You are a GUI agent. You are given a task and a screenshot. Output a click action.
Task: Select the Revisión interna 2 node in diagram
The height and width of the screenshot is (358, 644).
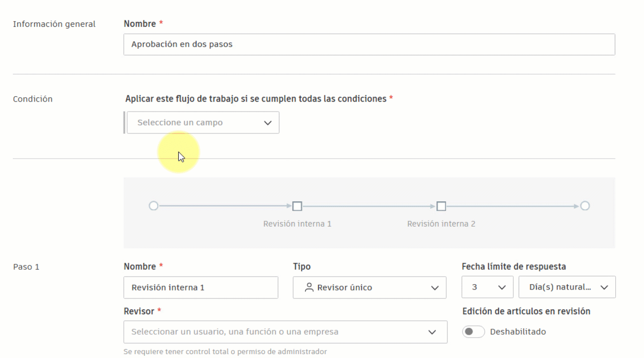tap(441, 205)
